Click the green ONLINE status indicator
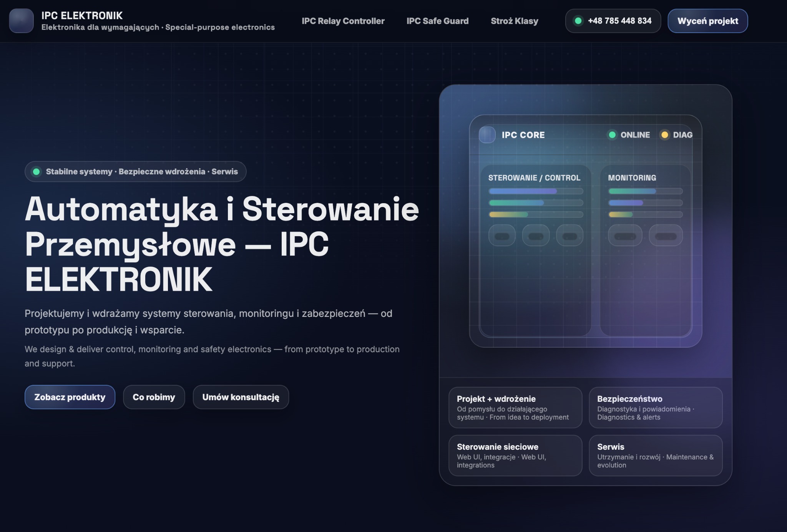This screenshot has height=532, width=787. (613, 135)
